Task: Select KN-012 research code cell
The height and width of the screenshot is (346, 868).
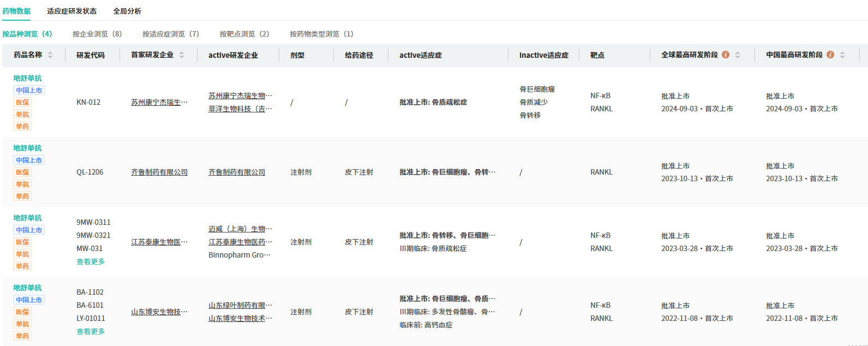Action: (88, 102)
